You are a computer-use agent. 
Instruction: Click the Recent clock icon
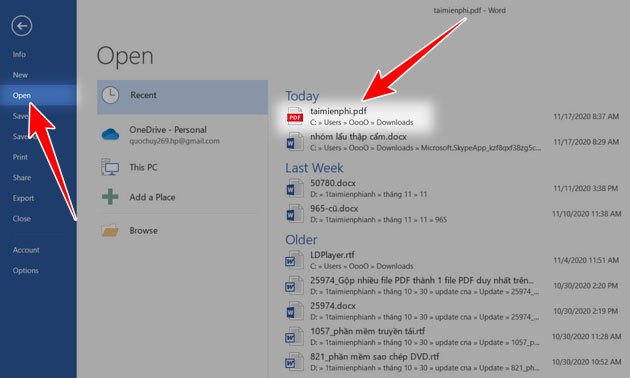110,95
